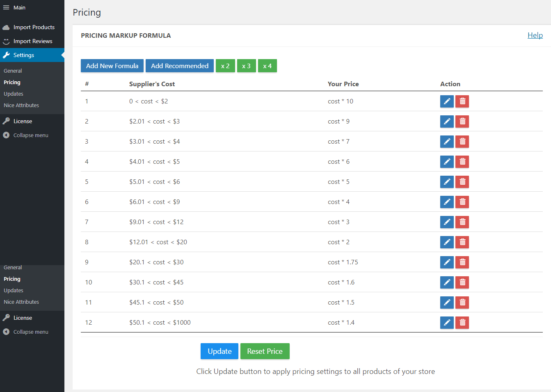Delete formula row 6 (cost * 4)

[x=462, y=202]
